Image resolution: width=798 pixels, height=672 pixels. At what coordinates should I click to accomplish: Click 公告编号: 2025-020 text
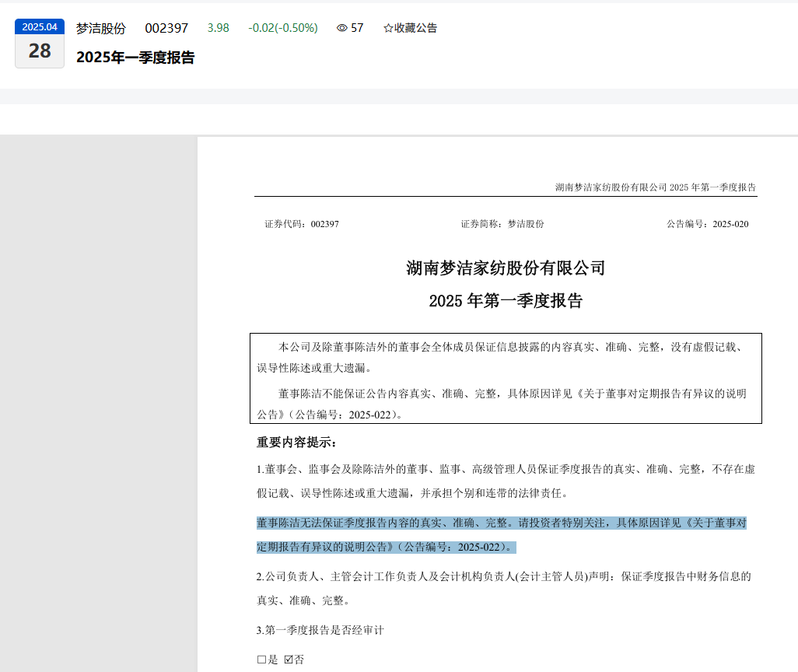[708, 224]
